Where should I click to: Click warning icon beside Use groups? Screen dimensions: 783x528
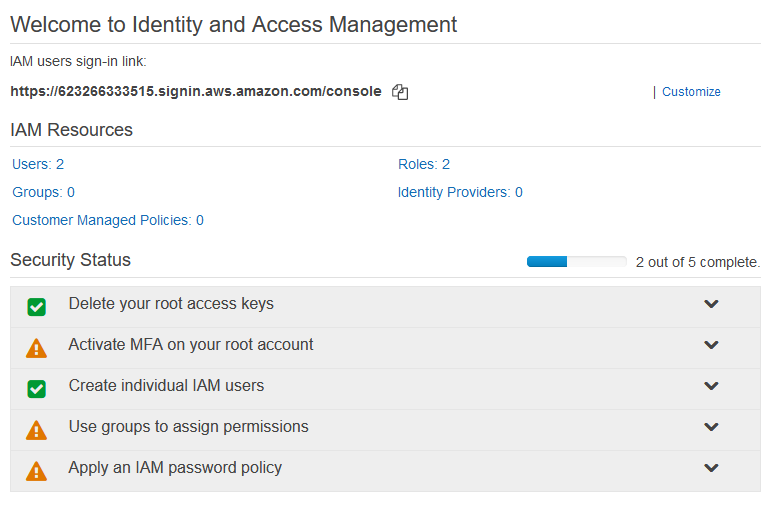click(x=37, y=430)
